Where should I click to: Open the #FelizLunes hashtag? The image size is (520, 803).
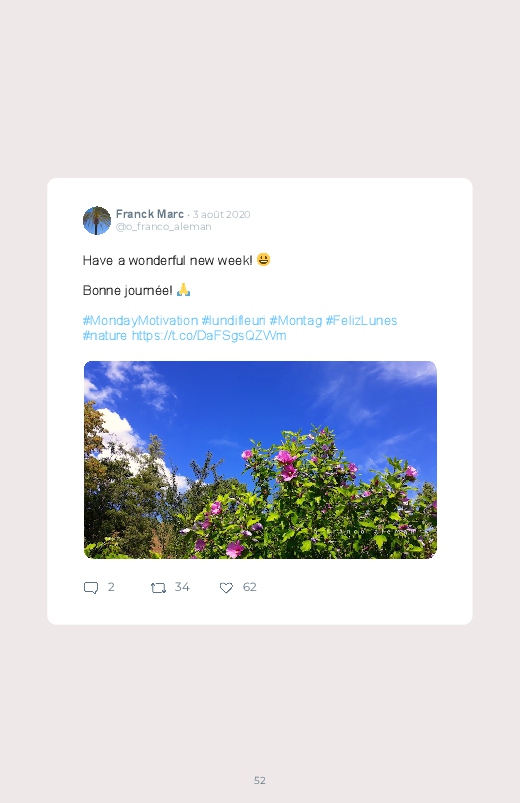pyautogui.click(x=361, y=321)
